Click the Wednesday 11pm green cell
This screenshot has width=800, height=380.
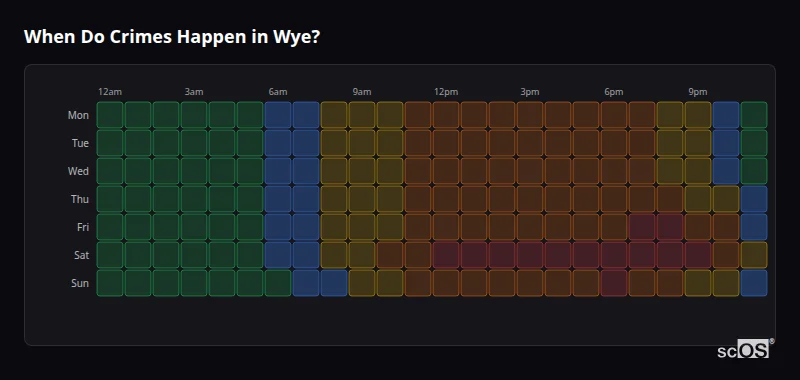tap(754, 171)
